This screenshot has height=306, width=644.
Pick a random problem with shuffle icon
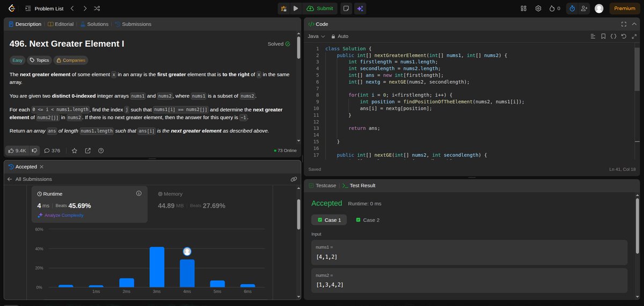tap(97, 9)
